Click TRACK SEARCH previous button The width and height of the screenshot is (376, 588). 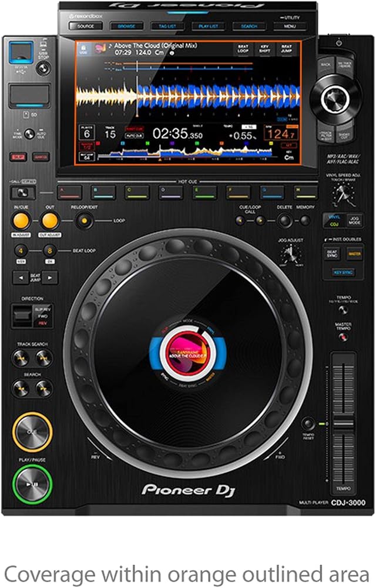tap(20, 358)
